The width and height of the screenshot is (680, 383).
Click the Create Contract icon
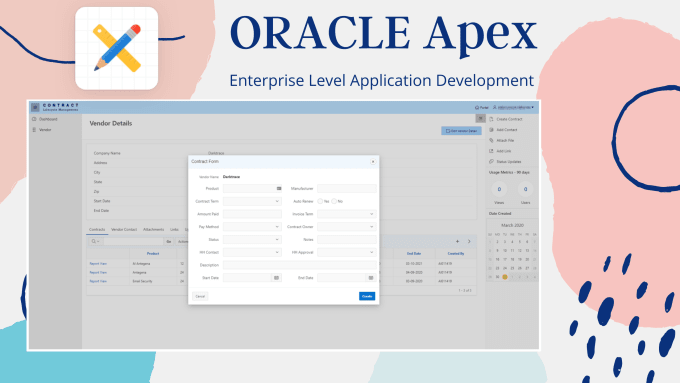tap(491, 119)
